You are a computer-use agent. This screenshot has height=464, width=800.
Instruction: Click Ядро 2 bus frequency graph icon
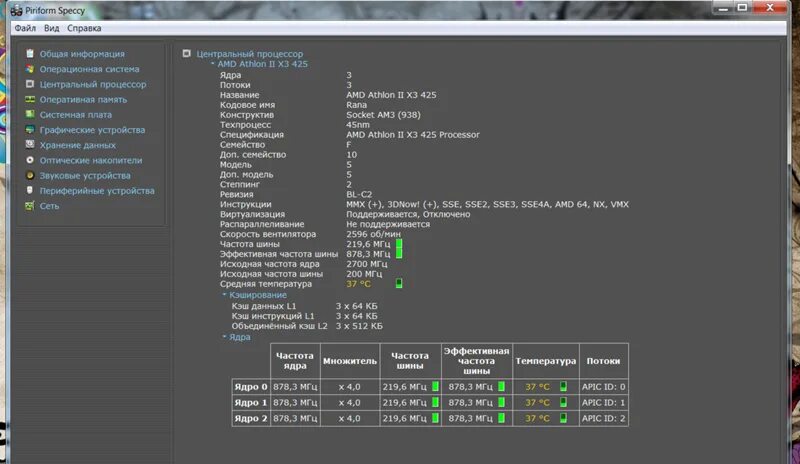tap(435, 418)
